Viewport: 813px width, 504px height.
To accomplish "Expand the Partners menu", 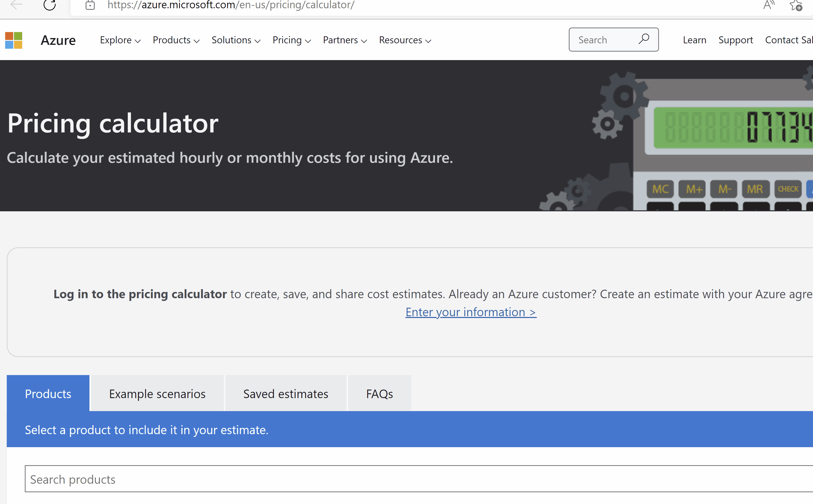I will [x=345, y=40].
